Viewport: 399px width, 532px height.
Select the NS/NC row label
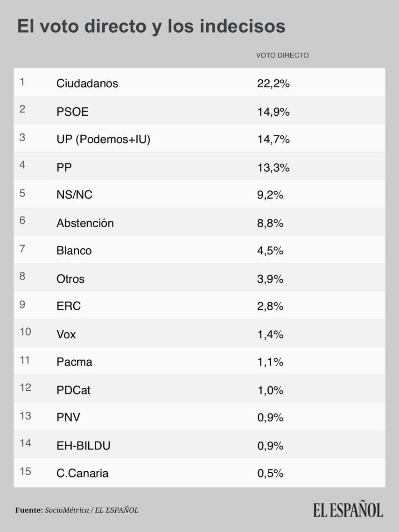[x=74, y=195]
